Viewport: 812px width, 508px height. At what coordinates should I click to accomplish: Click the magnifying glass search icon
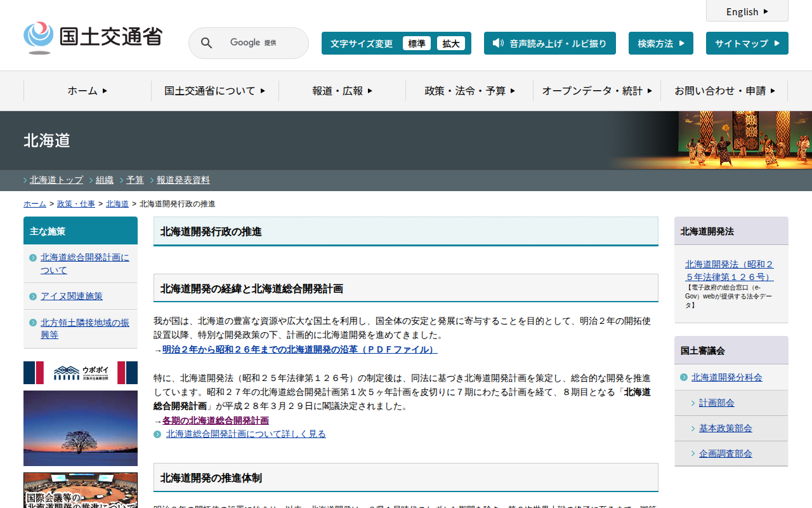[206, 43]
